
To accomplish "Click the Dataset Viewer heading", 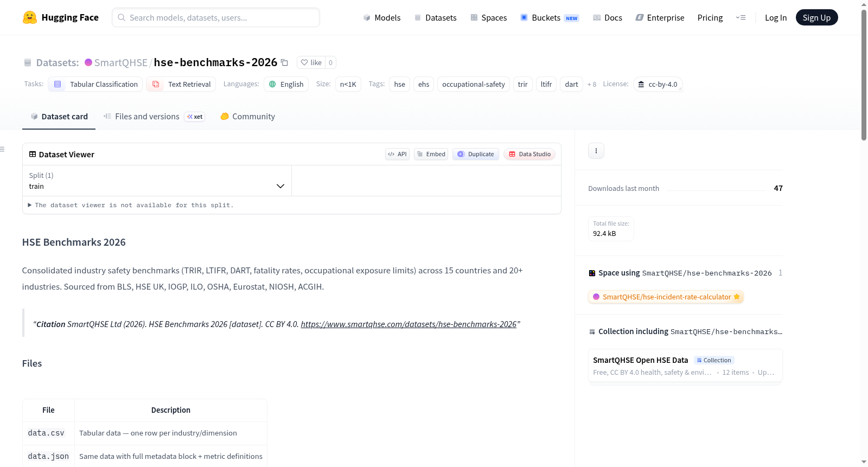I will [67, 155].
